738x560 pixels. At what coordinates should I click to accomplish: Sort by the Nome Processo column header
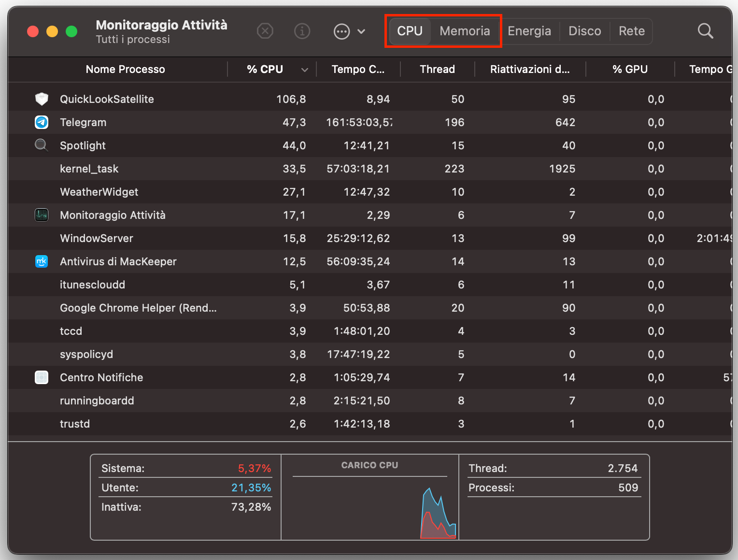click(x=125, y=69)
